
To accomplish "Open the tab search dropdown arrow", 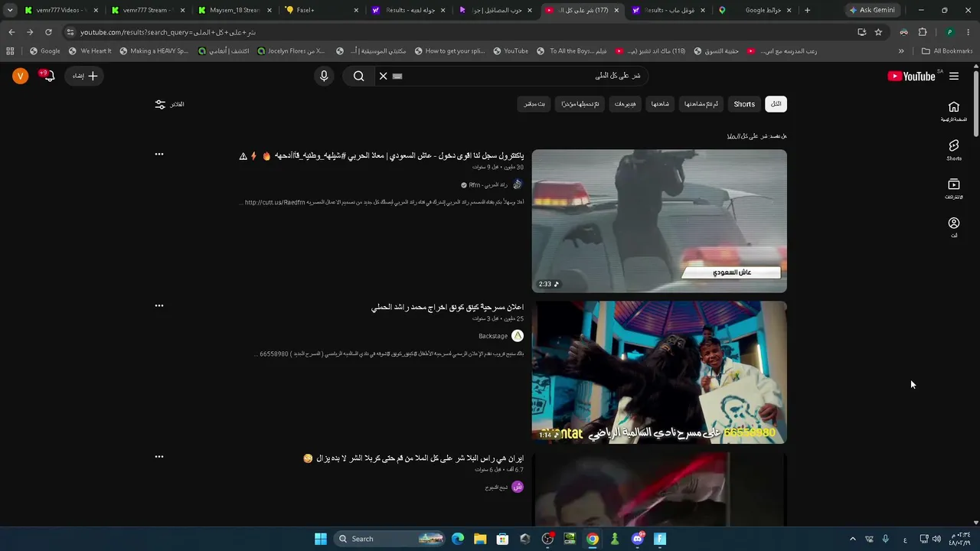I will tap(10, 10).
